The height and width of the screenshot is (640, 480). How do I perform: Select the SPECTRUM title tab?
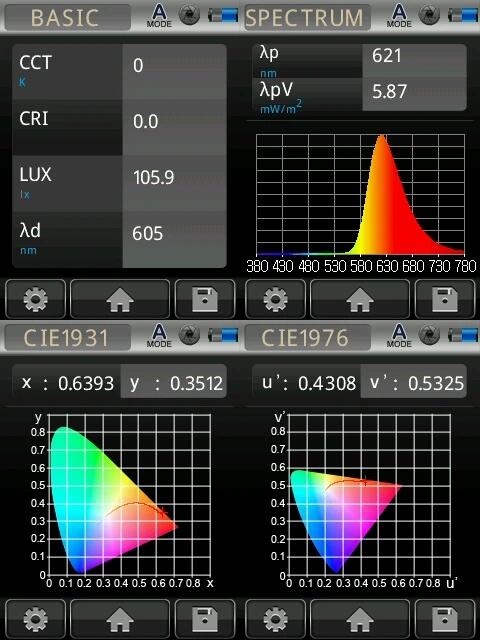click(307, 18)
